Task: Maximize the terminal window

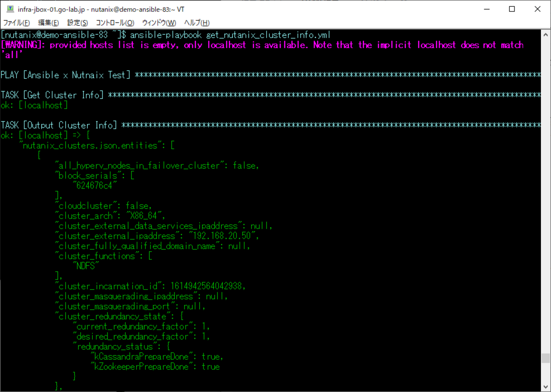Action: coord(512,9)
